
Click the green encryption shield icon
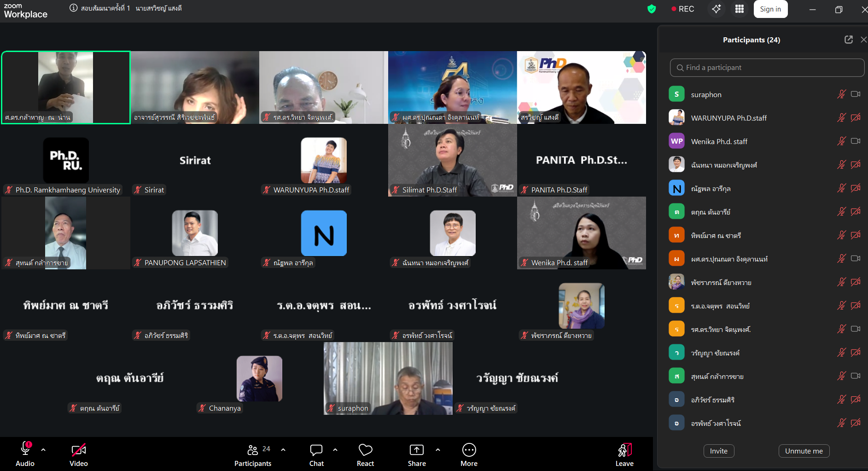652,9
